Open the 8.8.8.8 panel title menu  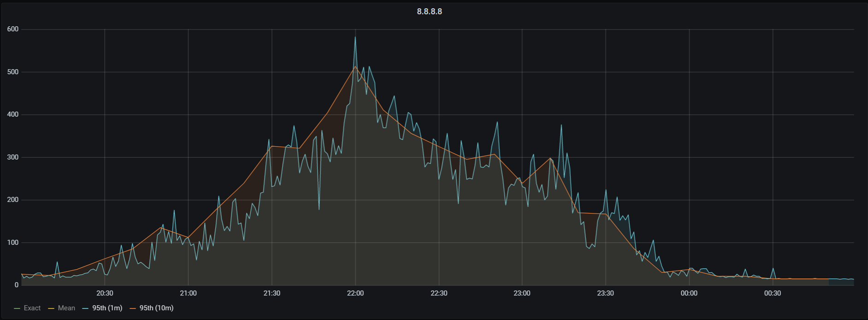[429, 12]
